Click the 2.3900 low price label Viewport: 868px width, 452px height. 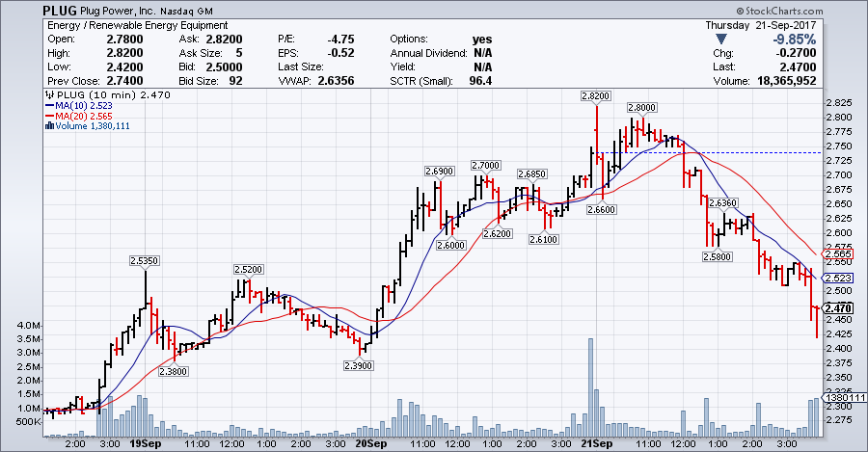(359, 365)
